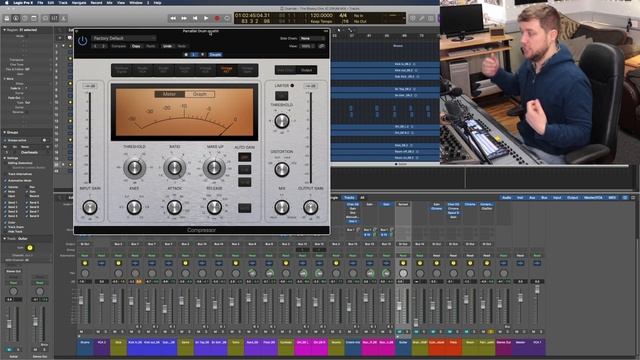The image size is (640, 360).
Task: Click the red Record button
Action: point(217,18)
